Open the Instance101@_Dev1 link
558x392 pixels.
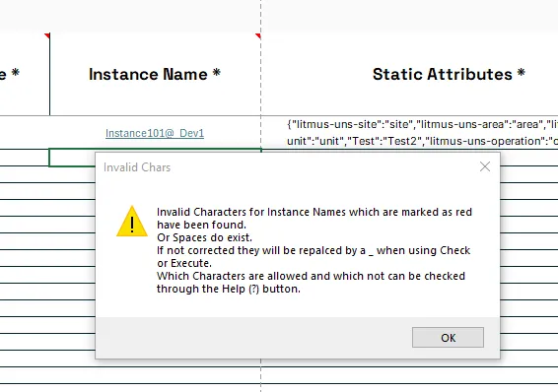pos(155,133)
